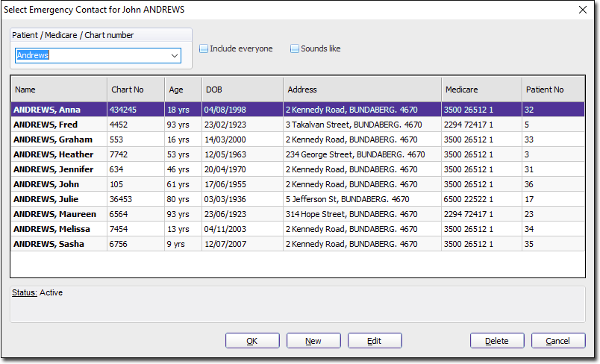The width and height of the screenshot is (600, 364).
Task: Click the New button
Action: 313,341
